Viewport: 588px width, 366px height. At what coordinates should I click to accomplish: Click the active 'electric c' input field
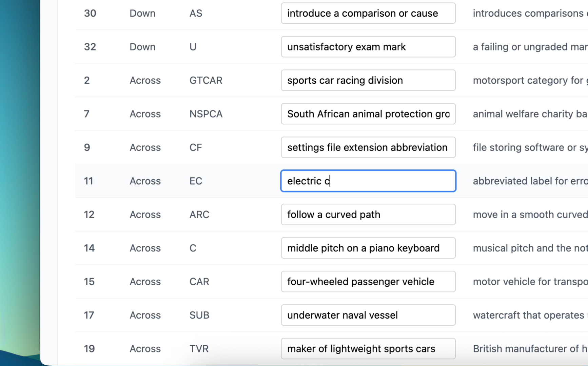click(x=368, y=181)
